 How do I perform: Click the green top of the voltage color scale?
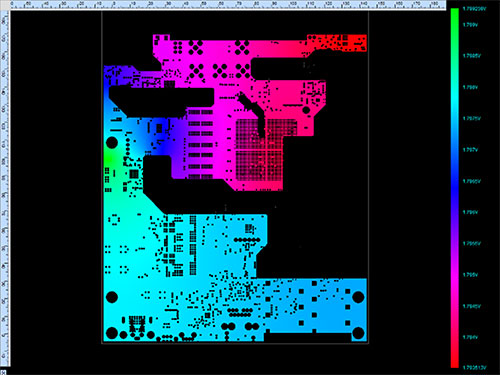point(455,20)
